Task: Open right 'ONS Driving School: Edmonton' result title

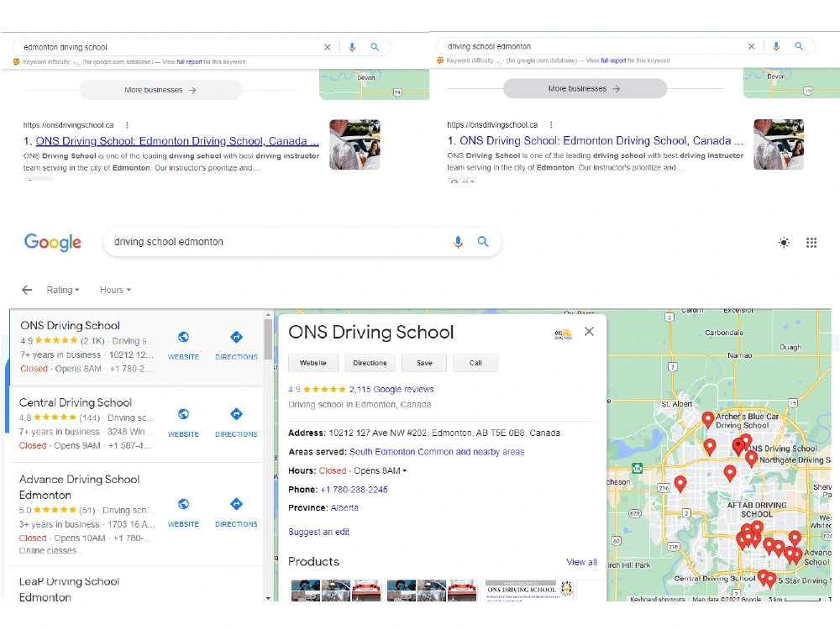Action: click(601, 140)
